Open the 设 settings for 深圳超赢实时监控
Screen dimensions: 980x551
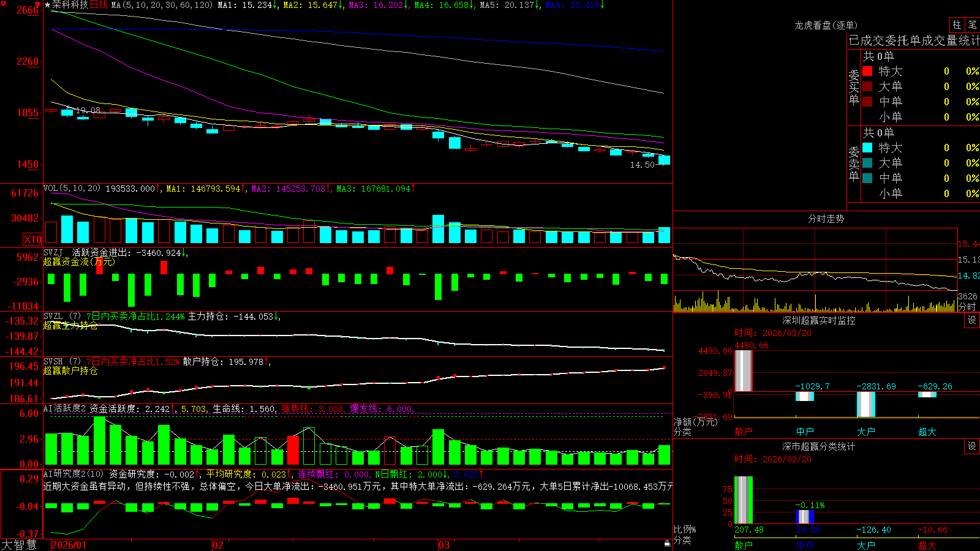[972, 320]
